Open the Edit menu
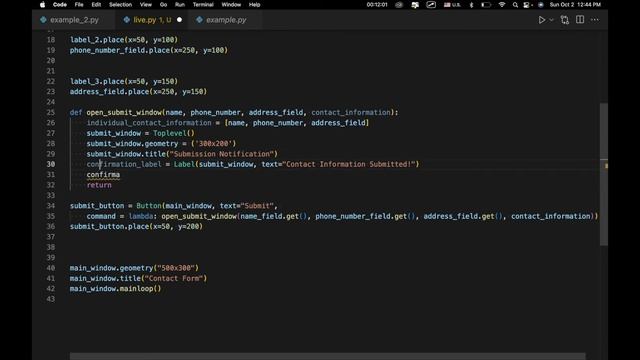Image resolution: width=640 pixels, height=360 pixels. (x=96, y=4)
